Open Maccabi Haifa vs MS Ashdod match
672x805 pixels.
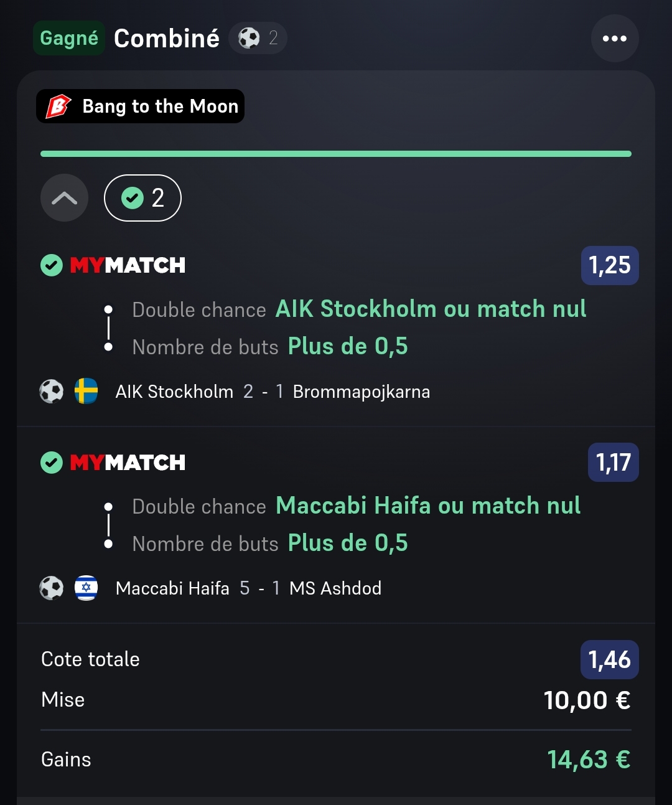[x=248, y=588]
